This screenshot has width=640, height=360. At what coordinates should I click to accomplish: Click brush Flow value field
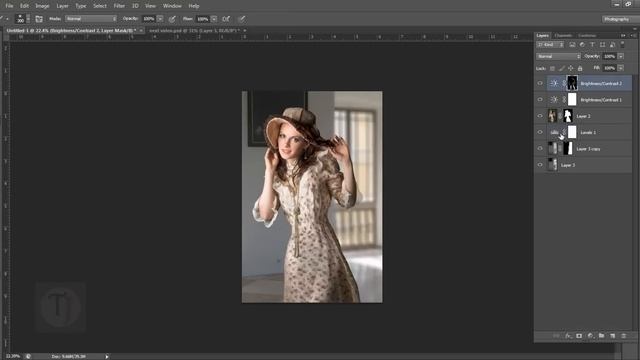[202, 19]
